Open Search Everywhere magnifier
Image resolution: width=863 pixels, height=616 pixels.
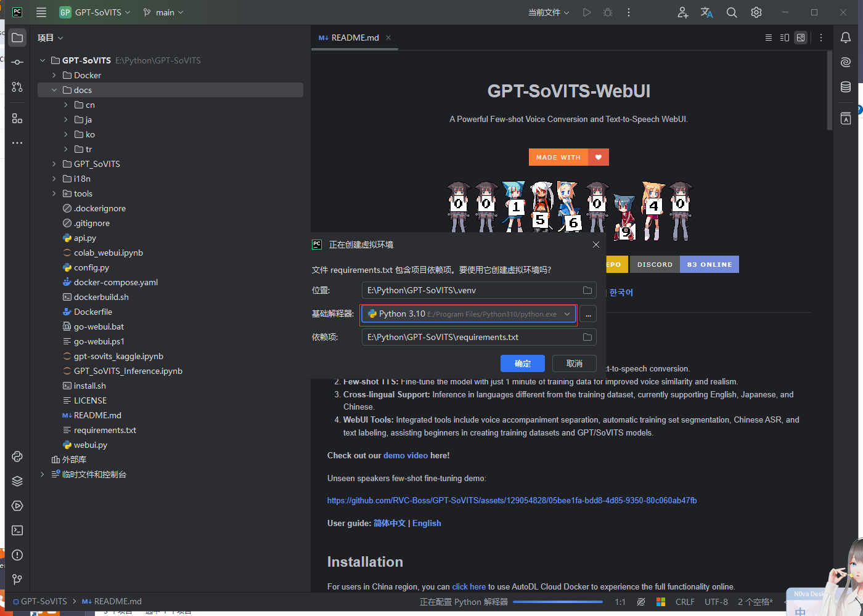[732, 12]
